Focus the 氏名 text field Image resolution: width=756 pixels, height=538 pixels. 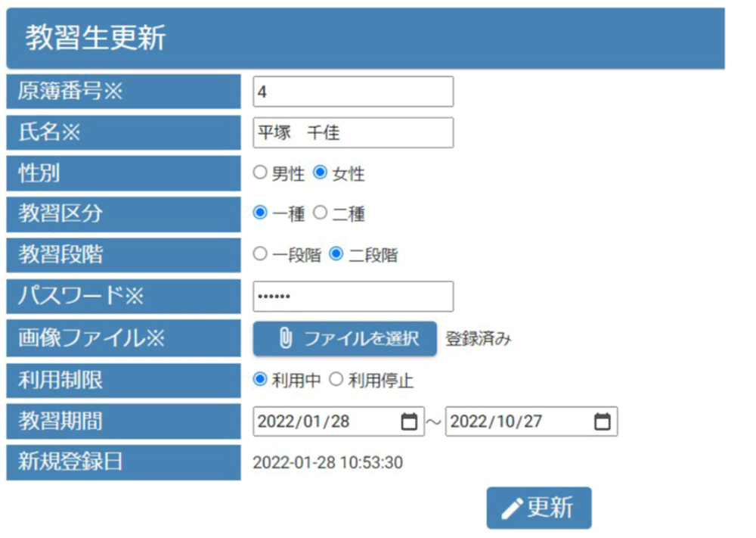353,133
